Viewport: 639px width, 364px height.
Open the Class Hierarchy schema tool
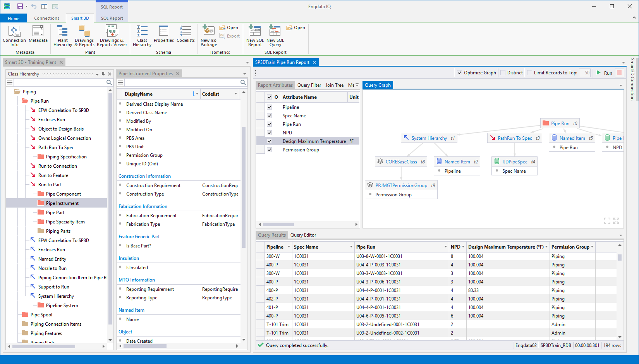tap(142, 36)
